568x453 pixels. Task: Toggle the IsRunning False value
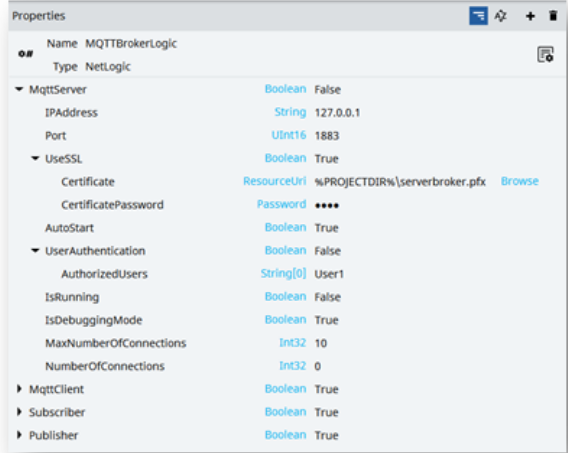click(327, 297)
